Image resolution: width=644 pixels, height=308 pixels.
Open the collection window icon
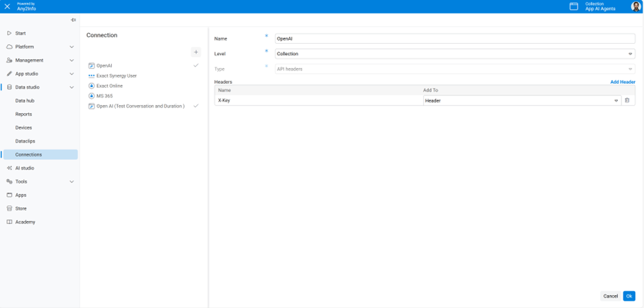573,7
